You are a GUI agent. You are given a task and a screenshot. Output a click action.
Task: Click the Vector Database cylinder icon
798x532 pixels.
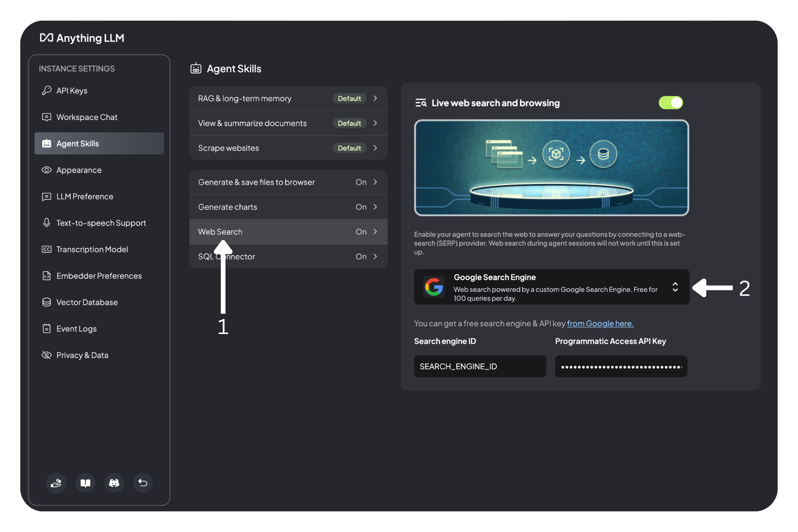pyautogui.click(x=47, y=302)
